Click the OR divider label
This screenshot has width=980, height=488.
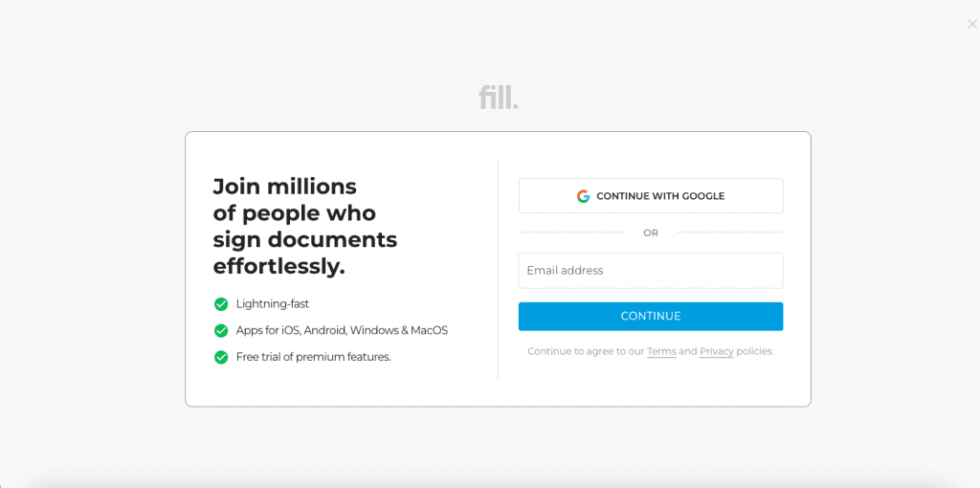click(651, 233)
